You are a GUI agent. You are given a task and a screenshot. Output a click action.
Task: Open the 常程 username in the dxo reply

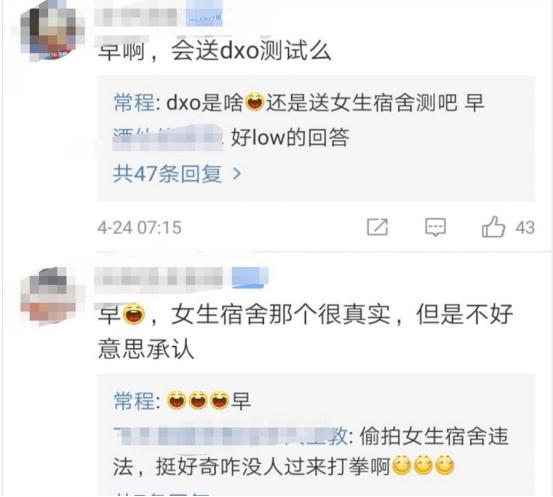coord(134,103)
